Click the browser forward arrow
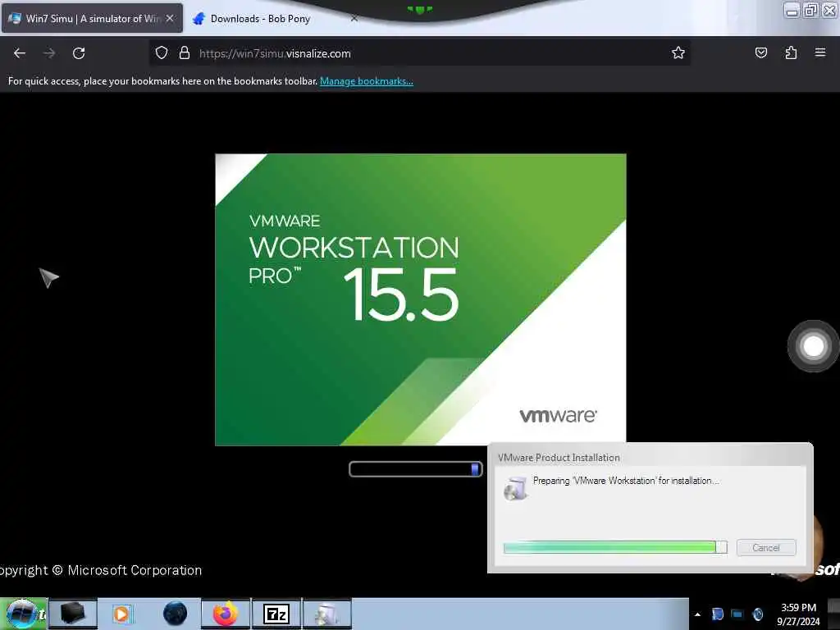 48,53
